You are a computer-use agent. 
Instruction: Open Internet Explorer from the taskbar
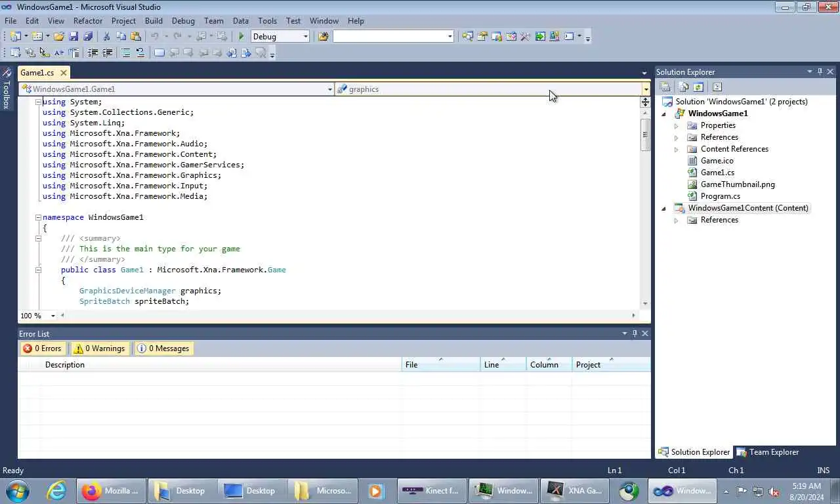pyautogui.click(x=56, y=491)
